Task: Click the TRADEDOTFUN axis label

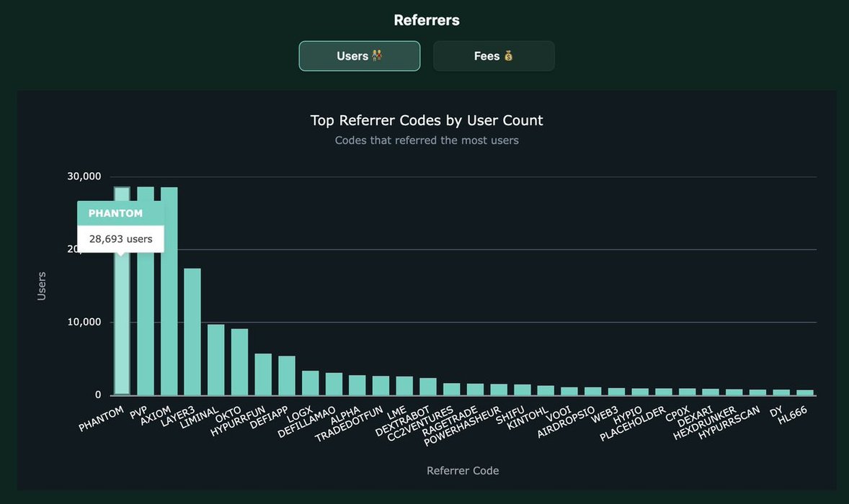Action: pos(349,424)
